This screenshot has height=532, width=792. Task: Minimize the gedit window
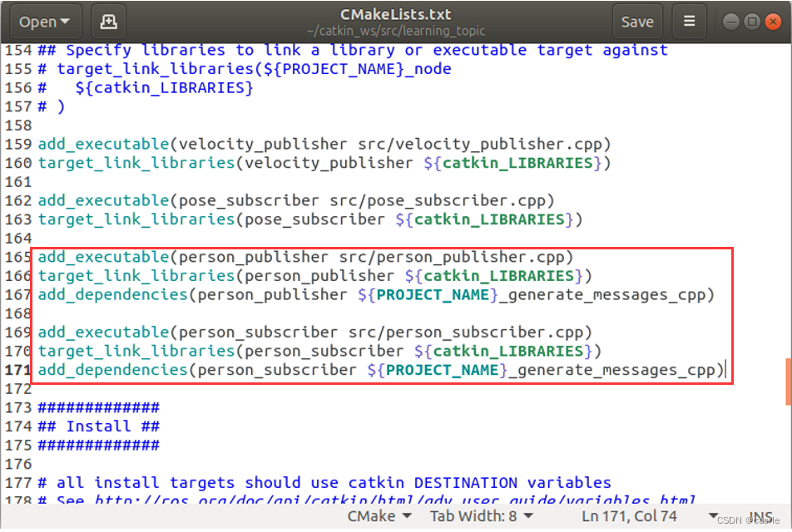(x=730, y=22)
